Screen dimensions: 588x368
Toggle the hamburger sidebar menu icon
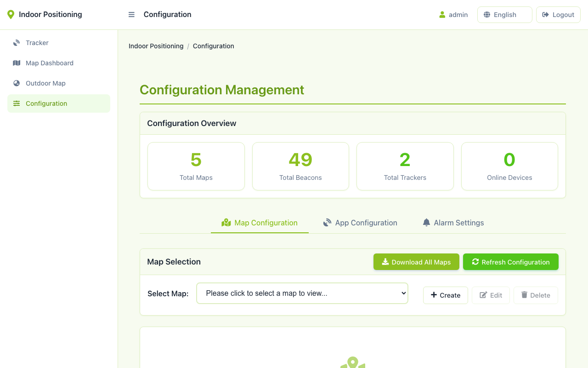click(x=131, y=15)
